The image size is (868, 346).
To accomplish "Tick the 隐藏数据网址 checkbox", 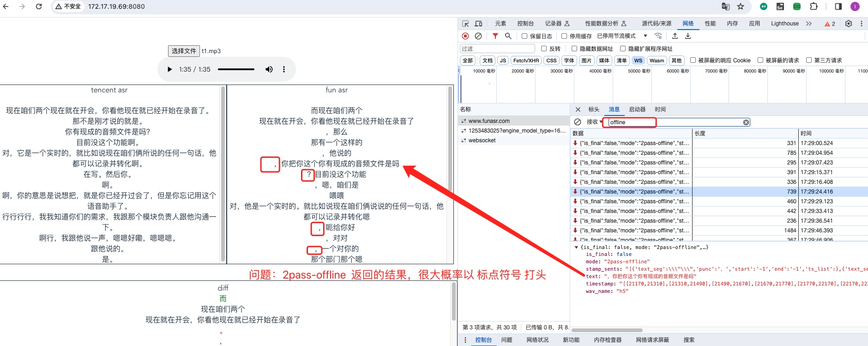I will pos(574,49).
